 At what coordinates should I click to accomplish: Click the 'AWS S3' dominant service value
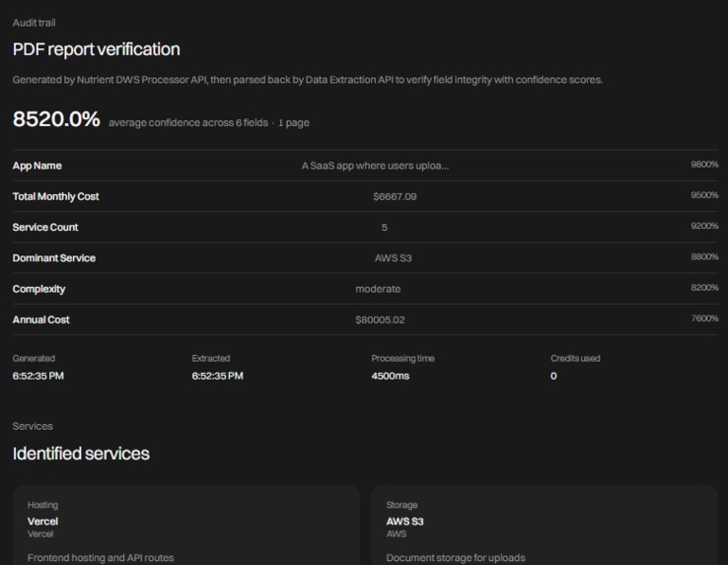click(394, 258)
